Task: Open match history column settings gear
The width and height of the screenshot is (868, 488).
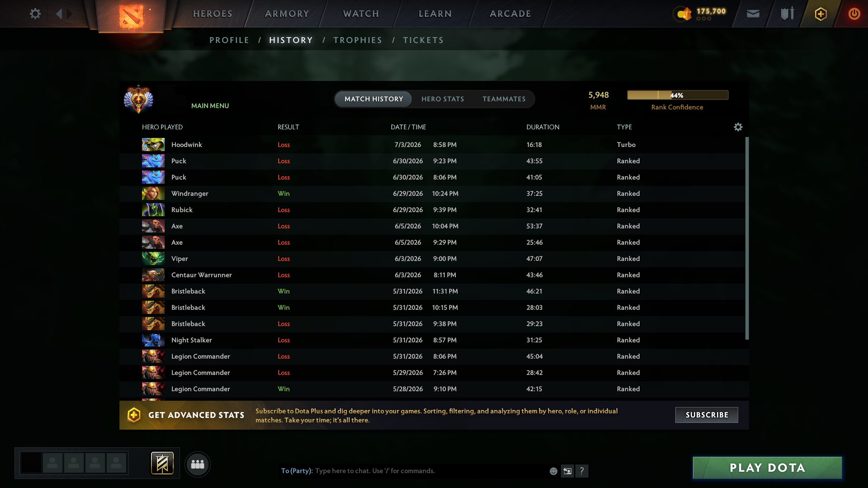Action: point(738,127)
